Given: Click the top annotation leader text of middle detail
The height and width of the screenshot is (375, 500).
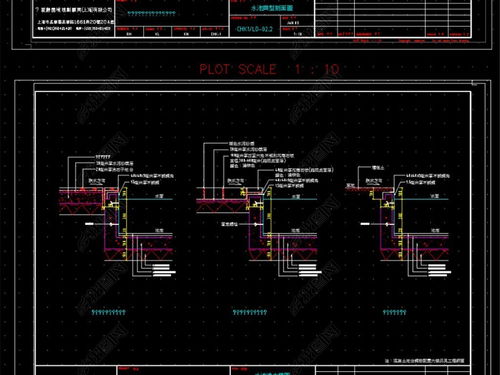Looking at the screenshot, I should click(x=242, y=144).
